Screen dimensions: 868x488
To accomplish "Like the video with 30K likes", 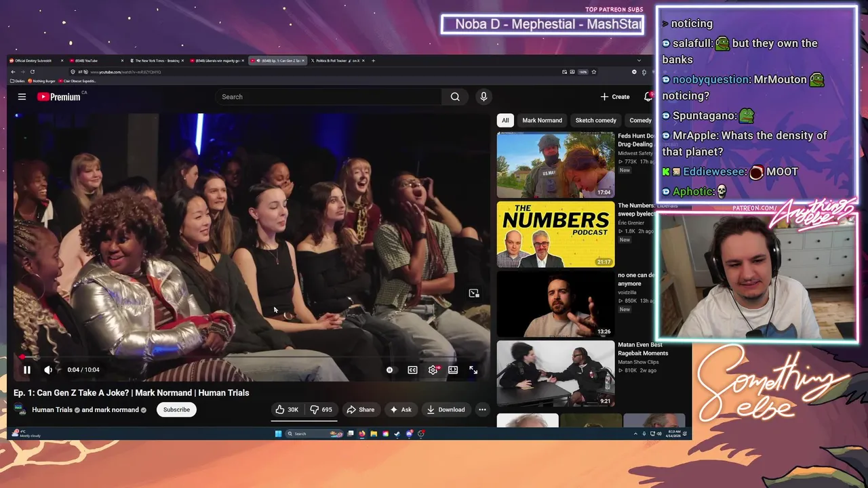I will point(287,409).
